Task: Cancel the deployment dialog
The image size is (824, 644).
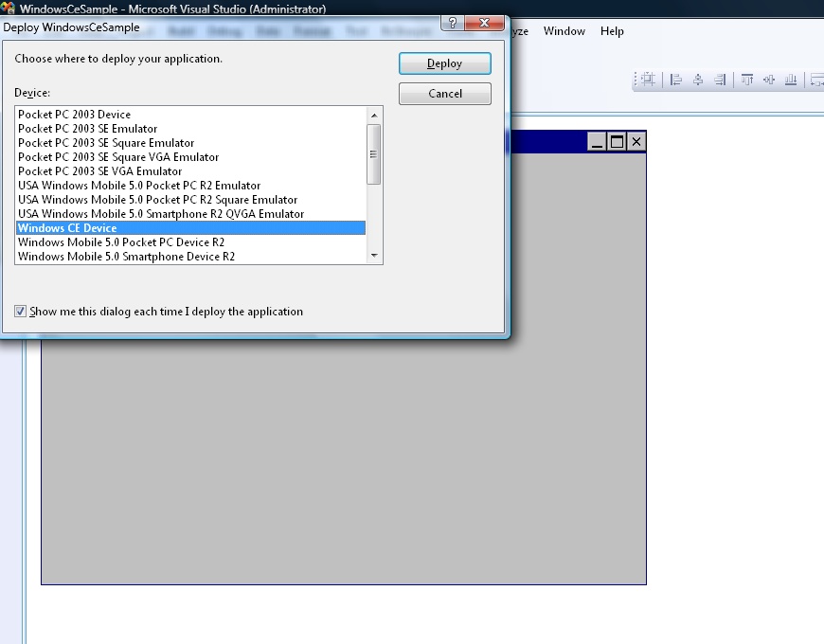Action: 444,94
